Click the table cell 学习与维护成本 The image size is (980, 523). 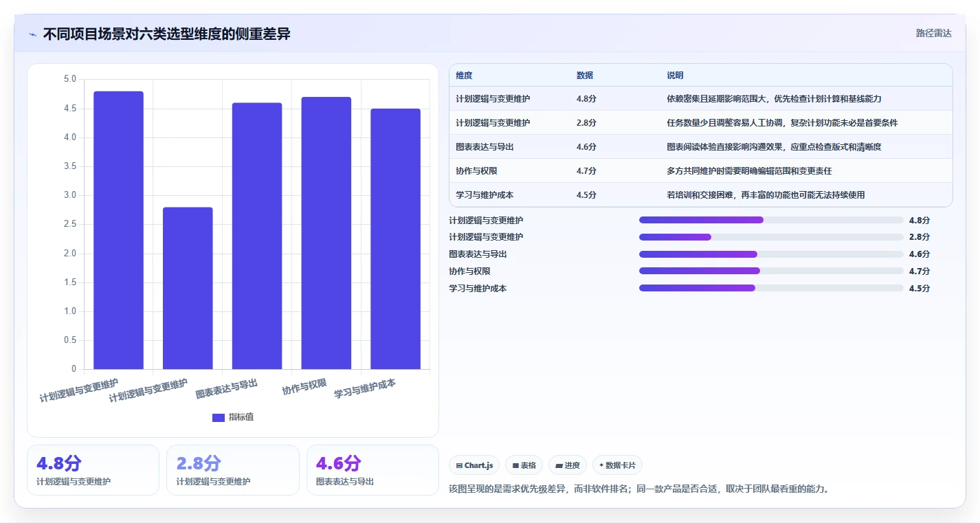(485, 195)
